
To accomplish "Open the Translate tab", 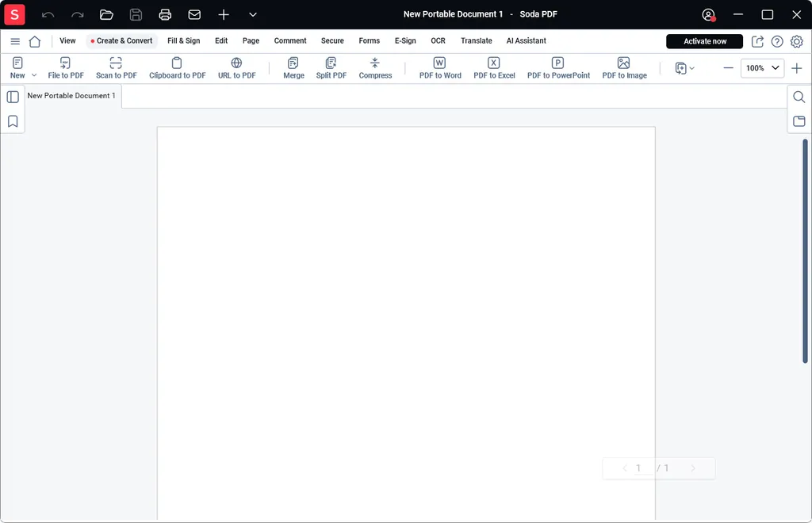I will [477, 41].
